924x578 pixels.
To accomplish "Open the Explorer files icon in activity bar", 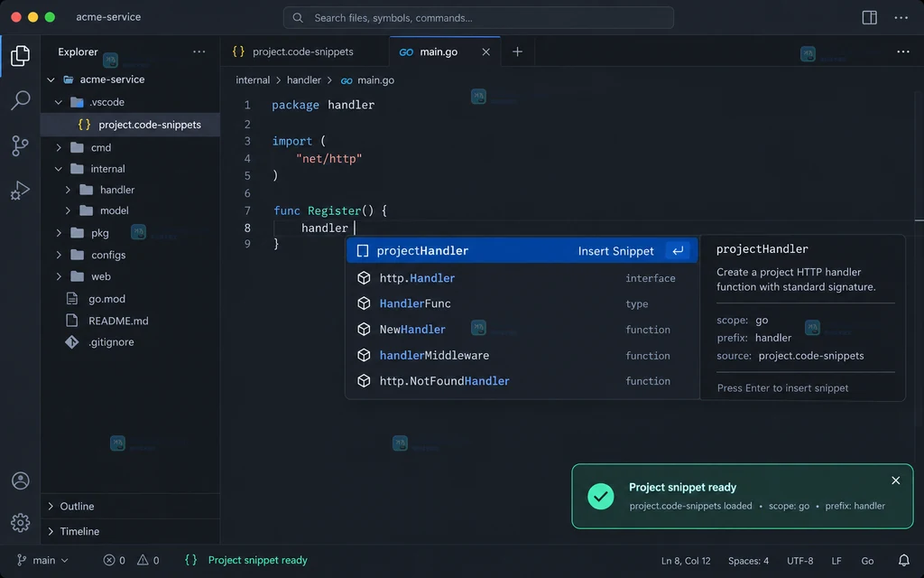I will [x=20, y=55].
